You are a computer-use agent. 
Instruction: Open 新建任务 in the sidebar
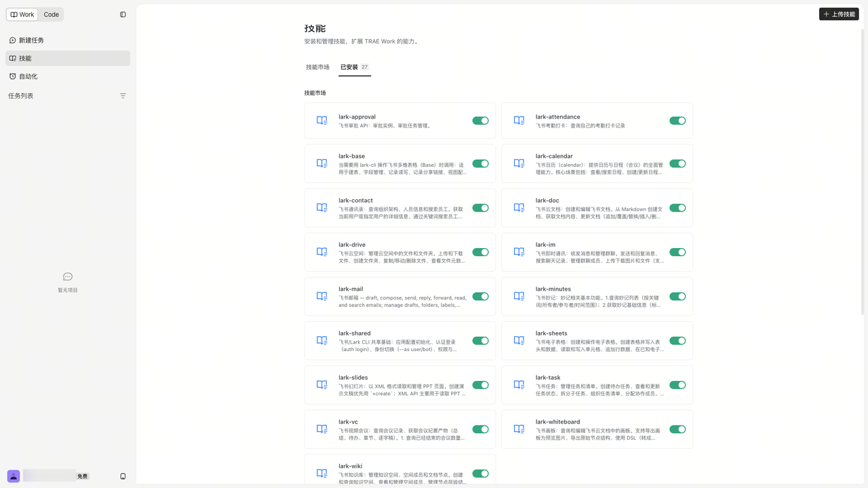pyautogui.click(x=68, y=41)
